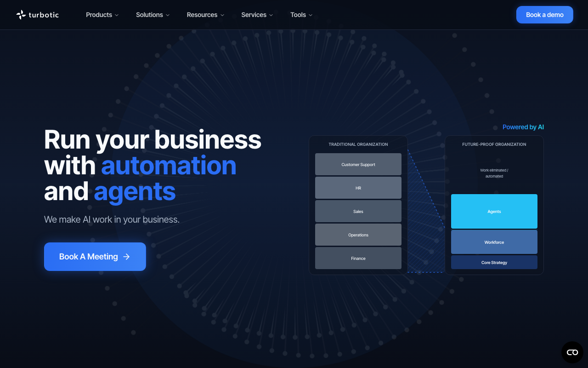
Task: Open the chat widget in bottom right corner
Action: [x=572, y=352]
